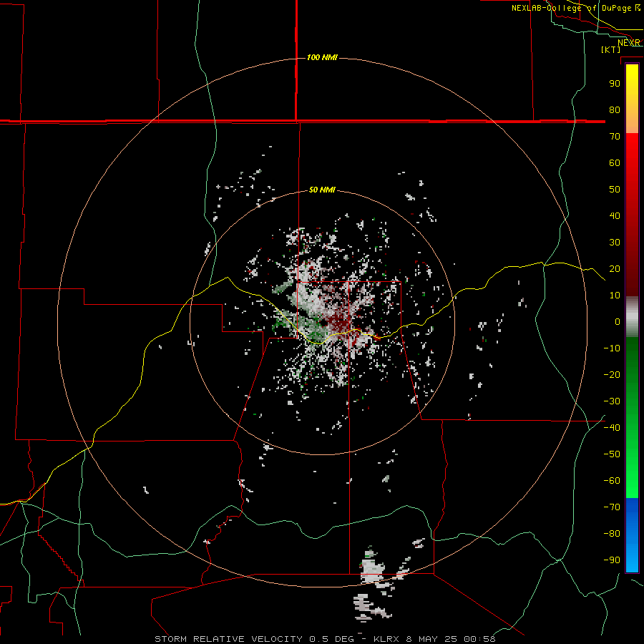Viewport: 644px width, 644px height.
Task: Click the 20 value on the velocity scale
Action: pyautogui.click(x=615, y=268)
